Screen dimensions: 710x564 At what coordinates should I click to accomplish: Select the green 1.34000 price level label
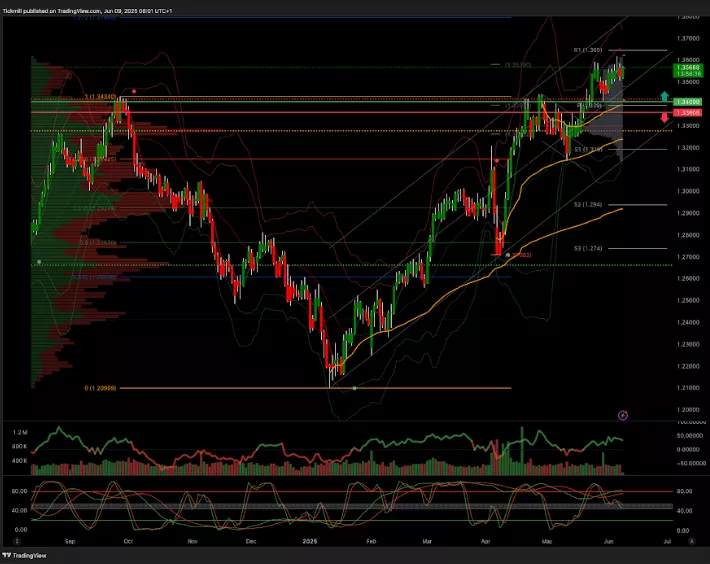687,102
